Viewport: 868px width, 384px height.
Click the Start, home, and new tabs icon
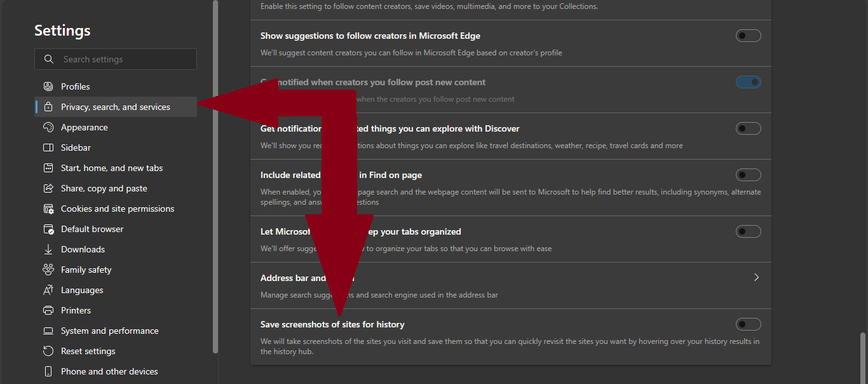[x=48, y=168]
